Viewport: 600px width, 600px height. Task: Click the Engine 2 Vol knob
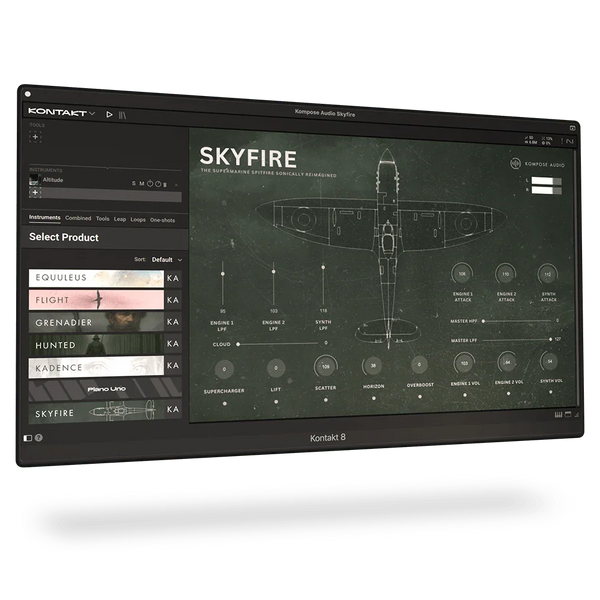click(508, 362)
